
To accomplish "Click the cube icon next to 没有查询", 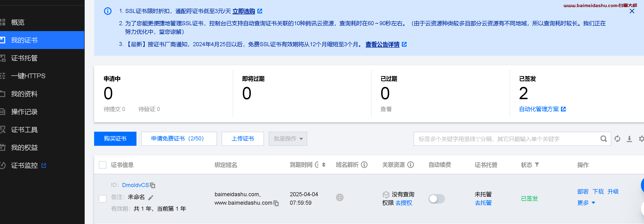I will 386,195.
